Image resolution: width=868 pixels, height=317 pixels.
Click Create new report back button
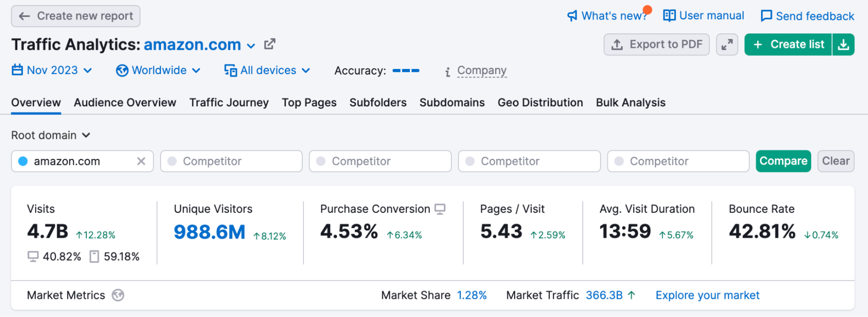76,16
